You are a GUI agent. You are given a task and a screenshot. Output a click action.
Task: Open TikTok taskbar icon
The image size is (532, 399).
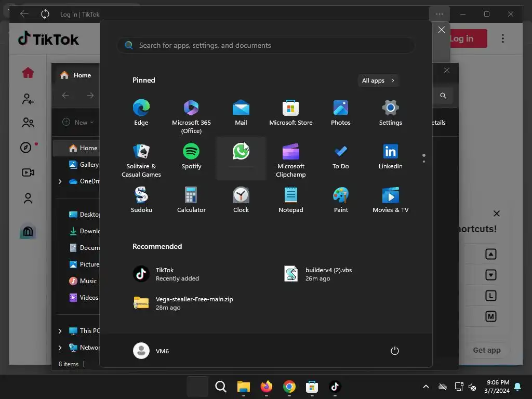click(335, 387)
